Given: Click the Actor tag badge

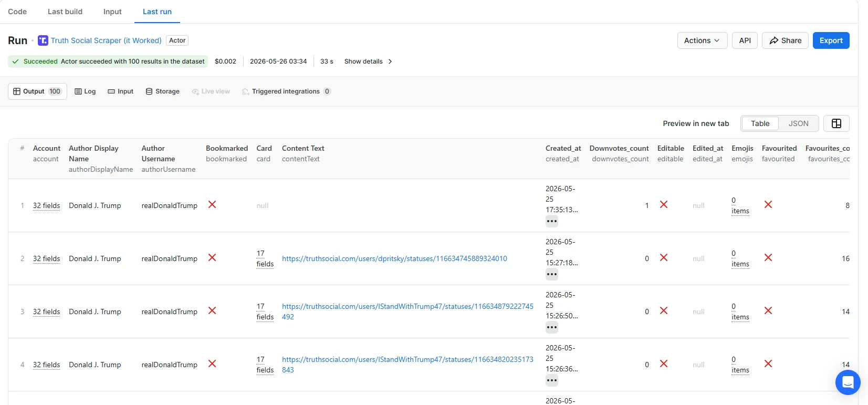Looking at the screenshot, I should pos(177,40).
